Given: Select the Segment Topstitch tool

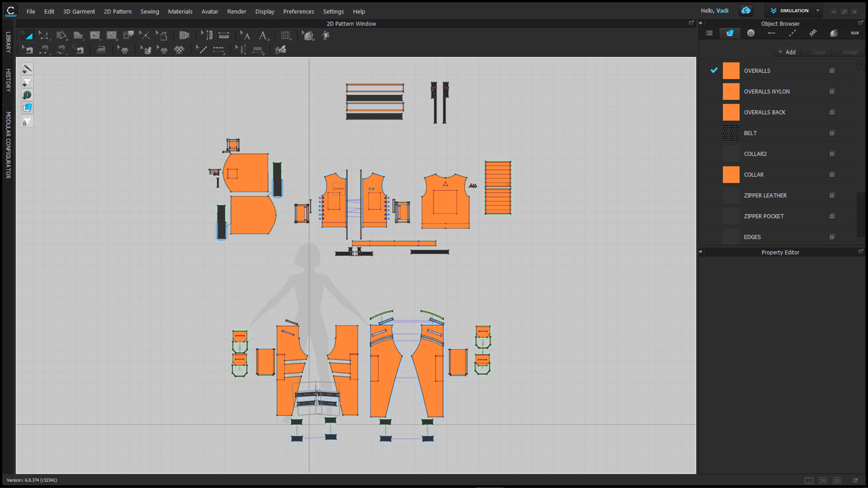Looking at the screenshot, I should coord(218,49).
